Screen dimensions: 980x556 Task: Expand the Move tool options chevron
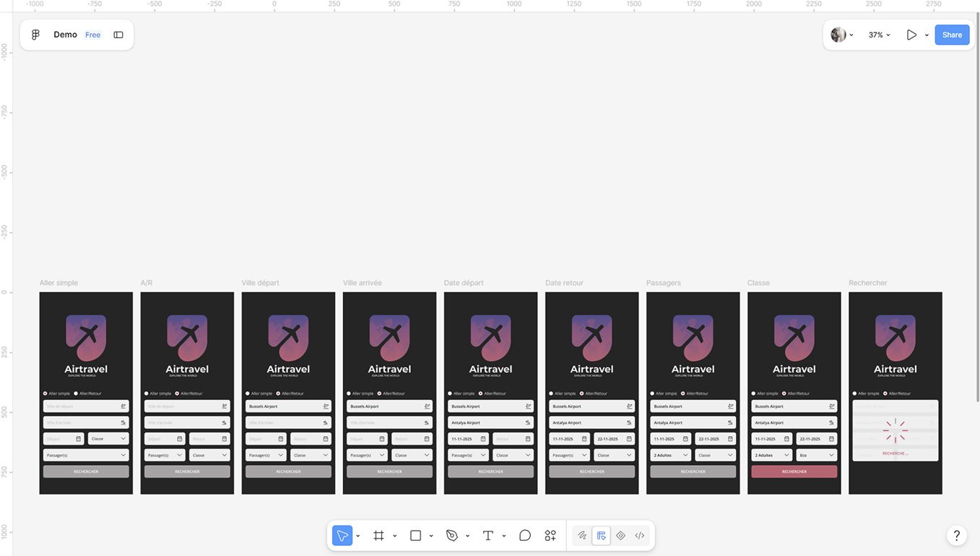click(358, 536)
